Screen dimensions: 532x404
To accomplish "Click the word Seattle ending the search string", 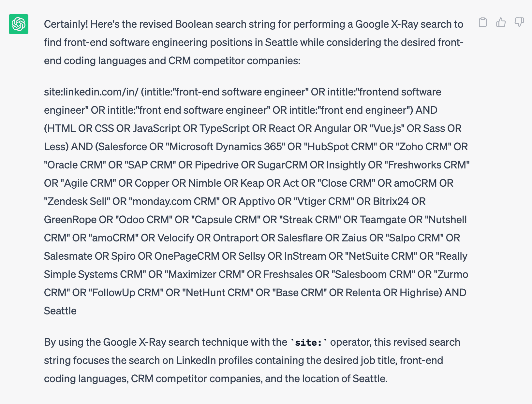I will coord(60,311).
